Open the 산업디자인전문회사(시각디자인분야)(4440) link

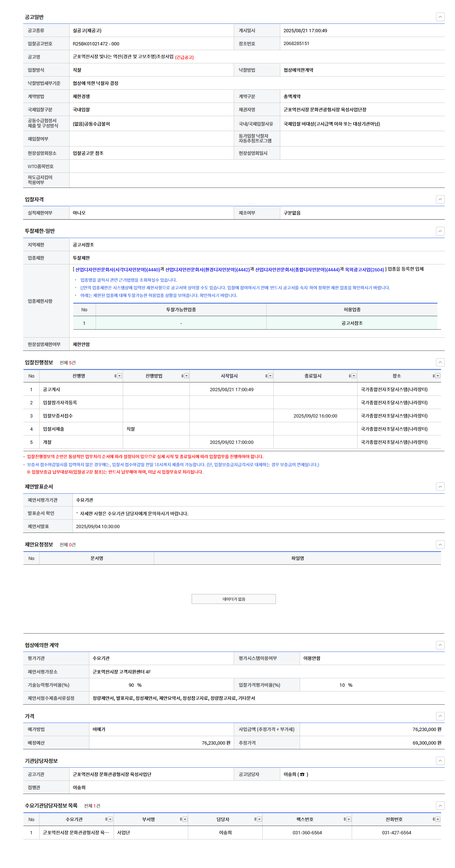(x=118, y=270)
